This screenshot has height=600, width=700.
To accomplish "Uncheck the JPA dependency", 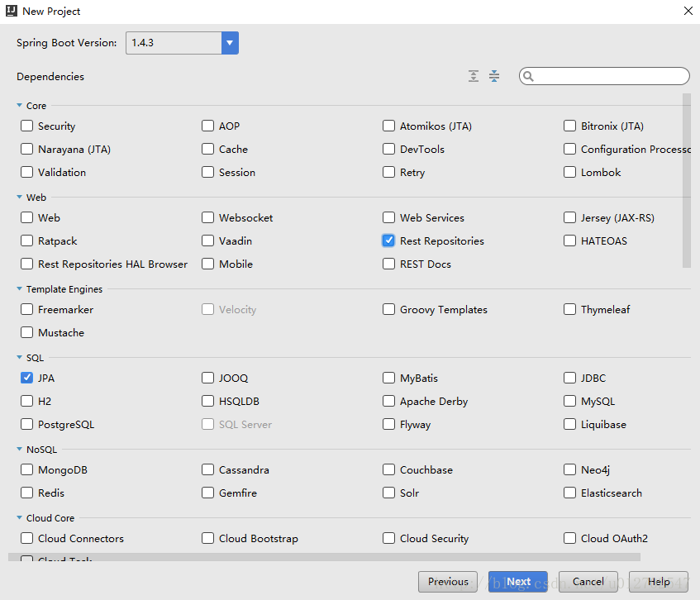I will (27, 379).
